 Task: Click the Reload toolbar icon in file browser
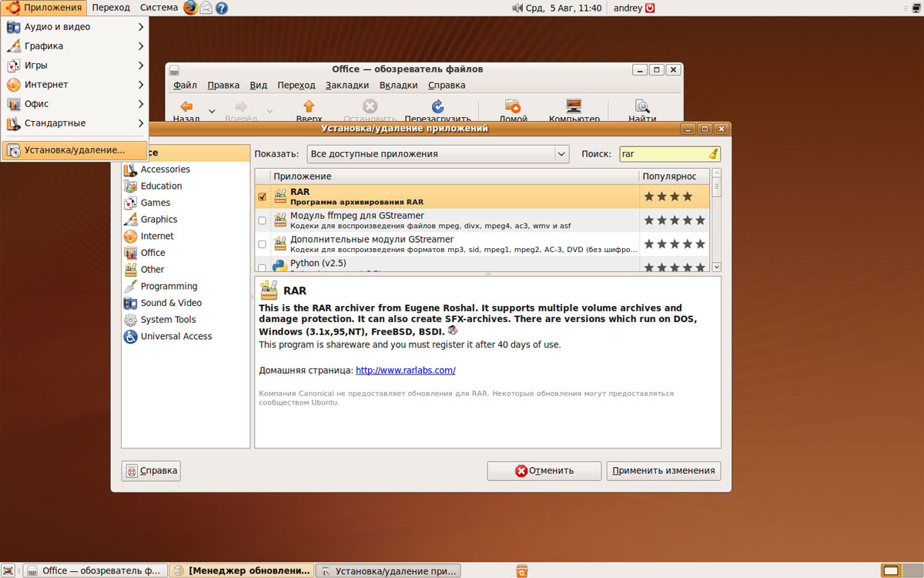click(x=437, y=106)
